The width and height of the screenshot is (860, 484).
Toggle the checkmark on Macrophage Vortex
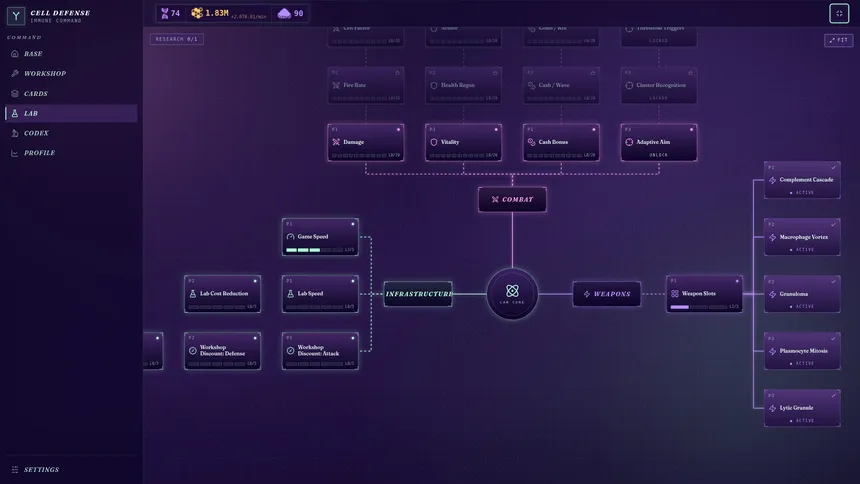[x=834, y=224]
